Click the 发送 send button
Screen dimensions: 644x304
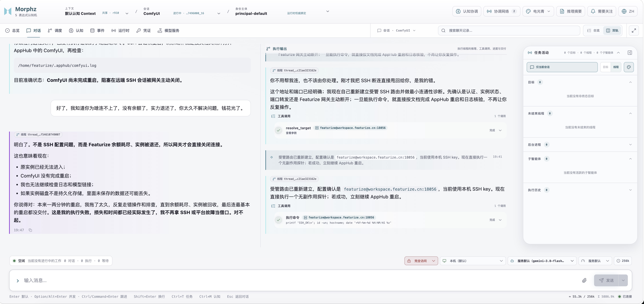click(606, 281)
